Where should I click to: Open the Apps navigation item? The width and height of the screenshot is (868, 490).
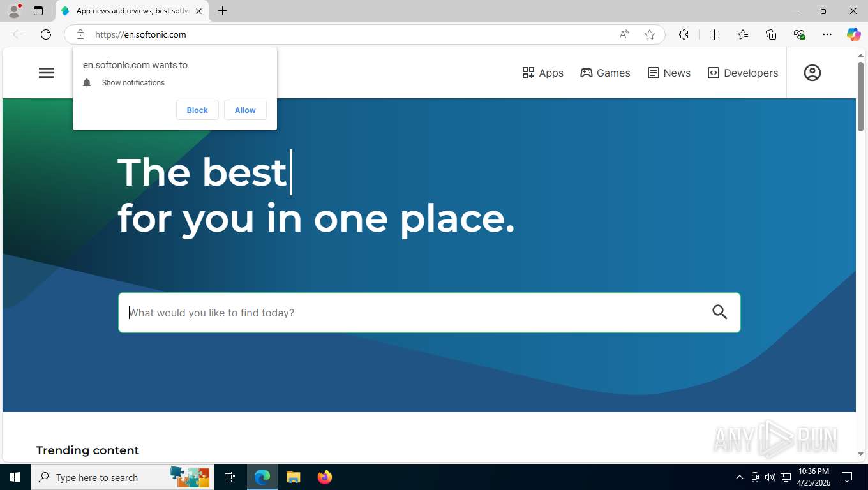click(542, 73)
